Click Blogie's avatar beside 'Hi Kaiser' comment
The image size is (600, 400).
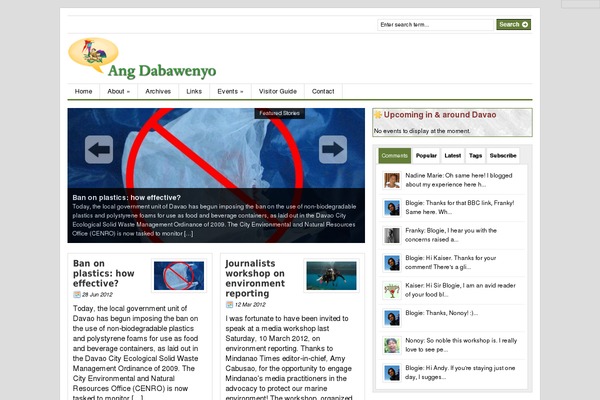coord(392,263)
